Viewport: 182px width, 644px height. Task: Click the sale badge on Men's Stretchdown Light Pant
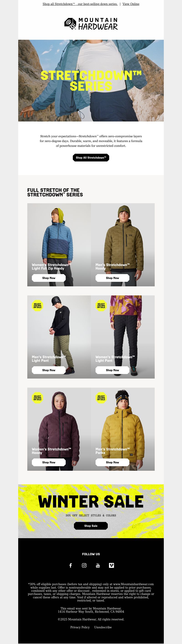tap(38, 305)
